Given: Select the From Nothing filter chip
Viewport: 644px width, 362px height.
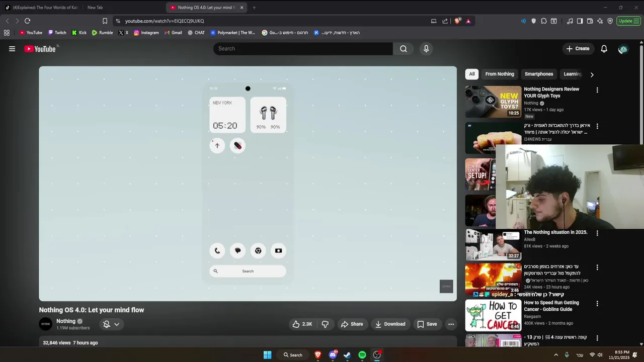Looking at the screenshot, I should pyautogui.click(x=500, y=74).
